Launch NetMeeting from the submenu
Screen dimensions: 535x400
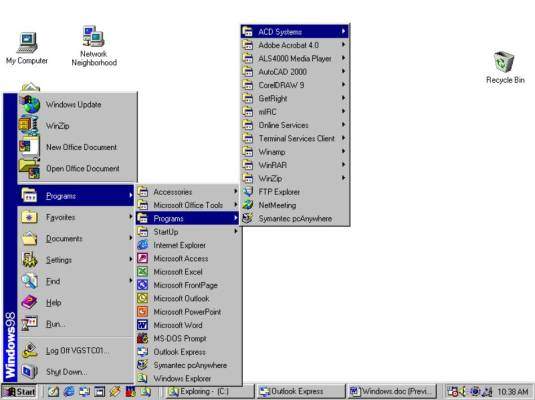click(295, 205)
